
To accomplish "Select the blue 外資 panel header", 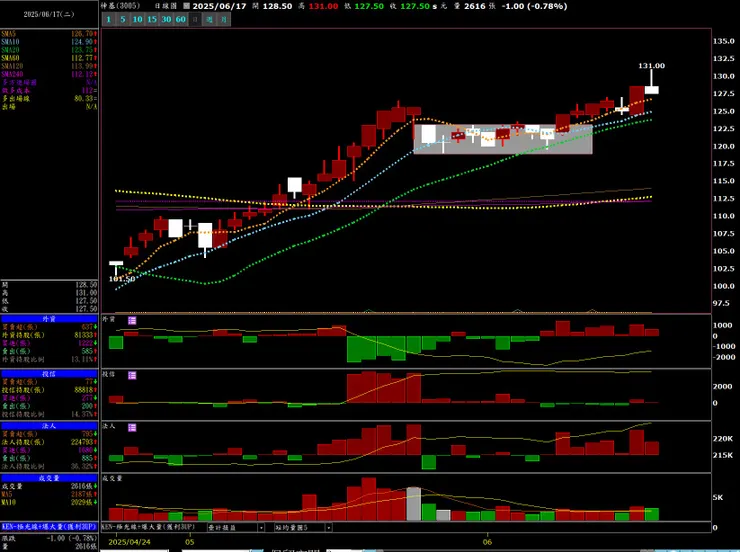I will click(x=49, y=319).
